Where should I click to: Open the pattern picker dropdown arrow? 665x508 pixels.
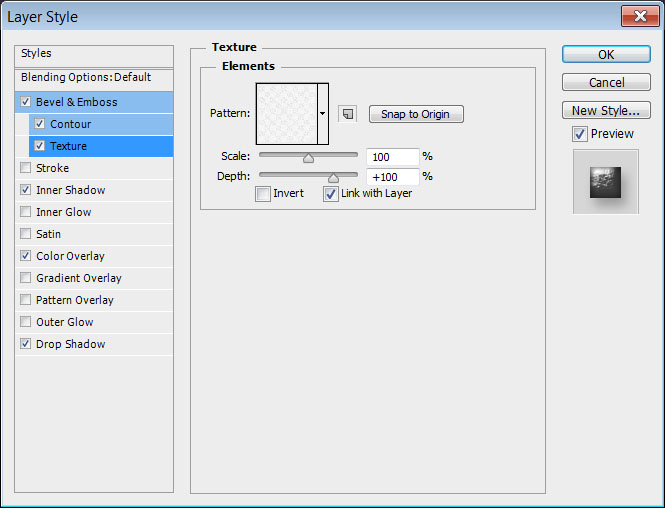click(x=323, y=114)
